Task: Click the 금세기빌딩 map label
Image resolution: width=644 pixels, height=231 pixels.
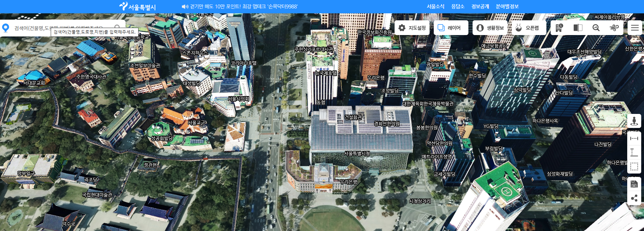Action: click(445, 174)
